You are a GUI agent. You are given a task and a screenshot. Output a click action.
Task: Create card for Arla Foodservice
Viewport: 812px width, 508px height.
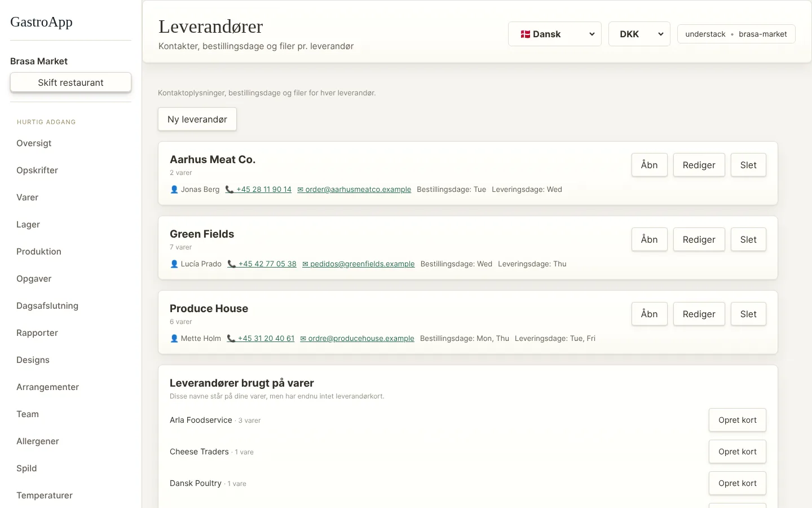738,420
